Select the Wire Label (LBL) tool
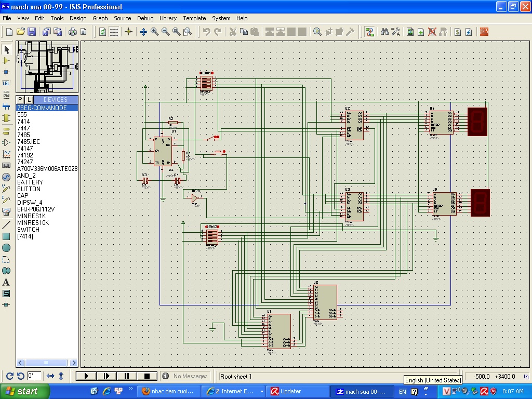The image size is (532, 399). [6, 83]
